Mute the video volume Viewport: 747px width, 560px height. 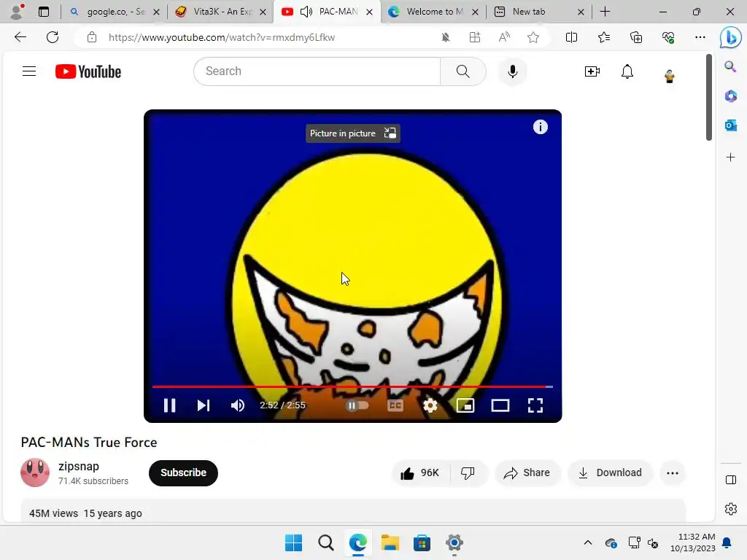click(x=237, y=405)
